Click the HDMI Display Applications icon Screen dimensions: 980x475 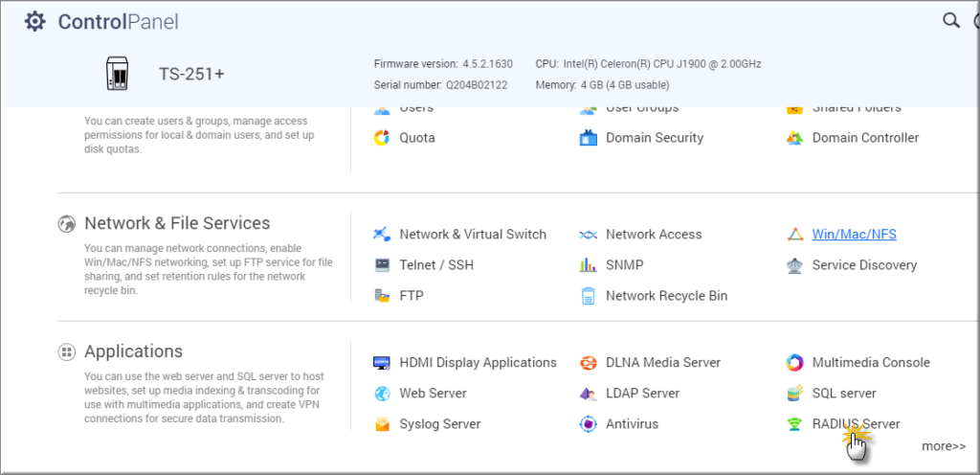point(382,363)
